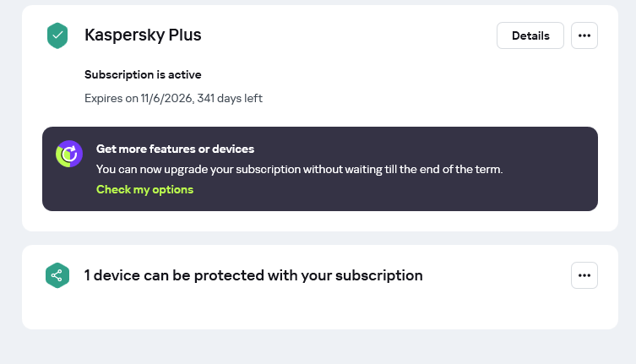
Task: Click empty space right of the expiry text
Action: point(422,98)
